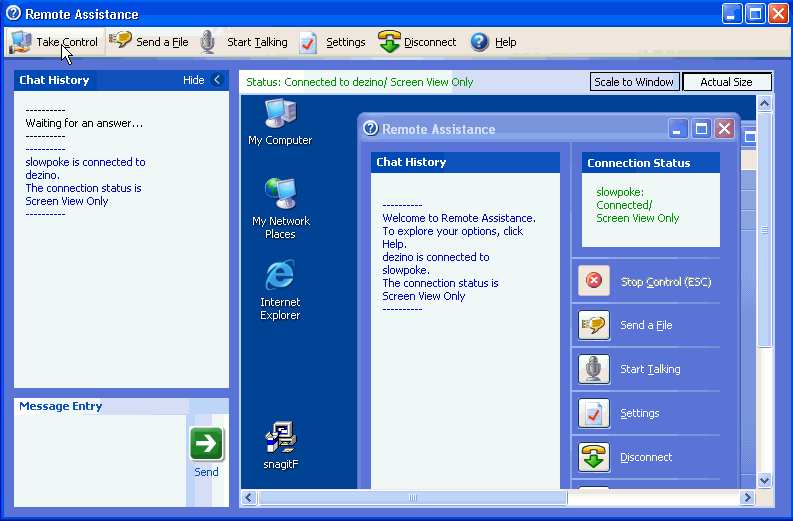Click the vertical scrollbar down arrow
793x521 pixels.
[x=764, y=481]
